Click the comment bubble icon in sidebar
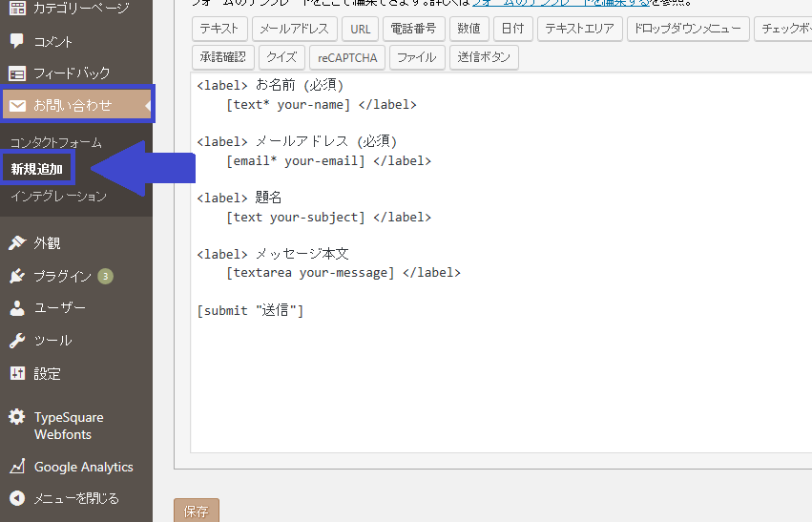812x522 pixels. (x=17, y=41)
